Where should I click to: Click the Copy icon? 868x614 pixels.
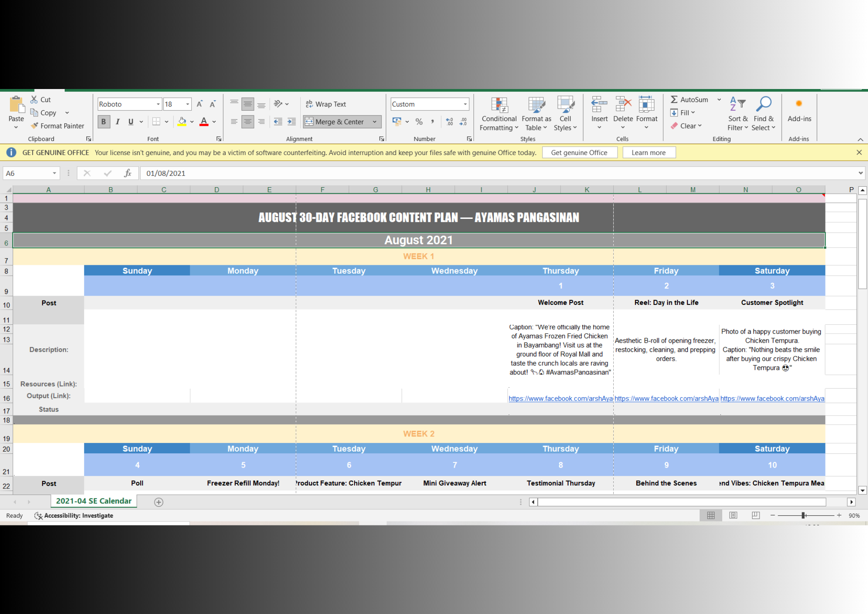(x=34, y=112)
